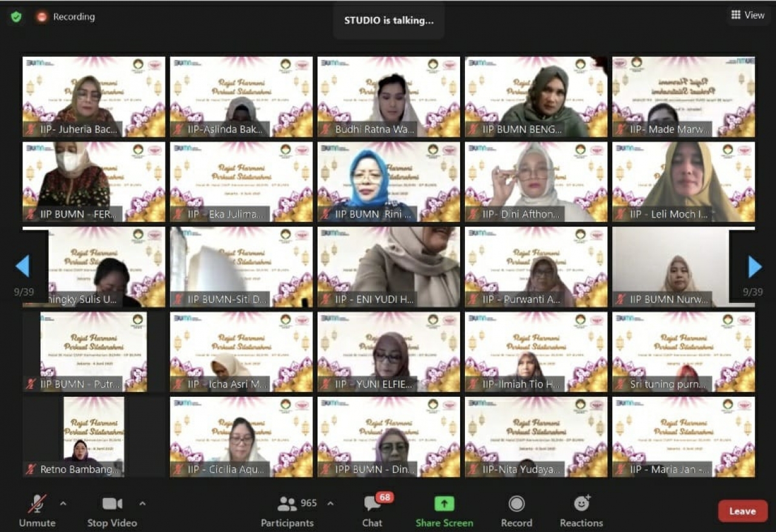Leave the meeting
776x532 pixels.
[743, 511]
